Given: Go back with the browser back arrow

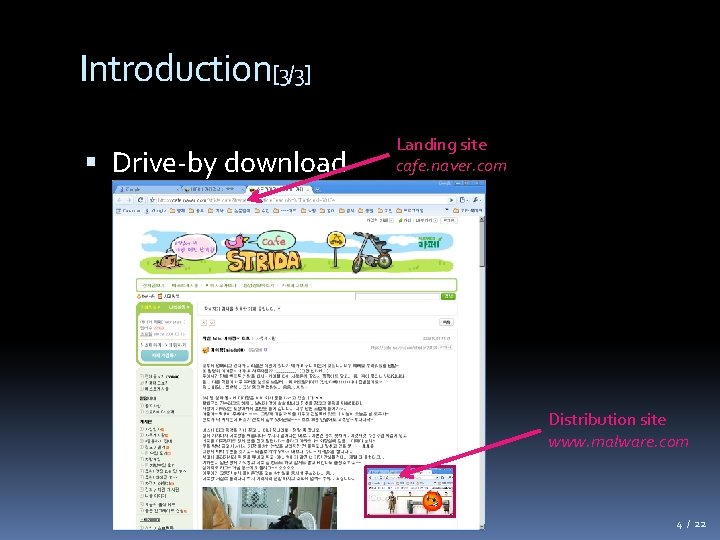Looking at the screenshot, I should click(119, 200).
